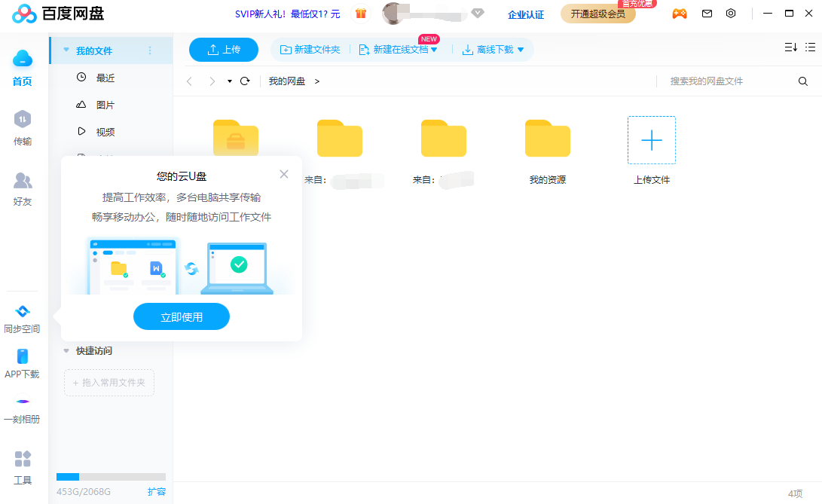Click the storage usage bar 453G/2068G
This screenshot has width=822, height=504.
click(x=111, y=476)
